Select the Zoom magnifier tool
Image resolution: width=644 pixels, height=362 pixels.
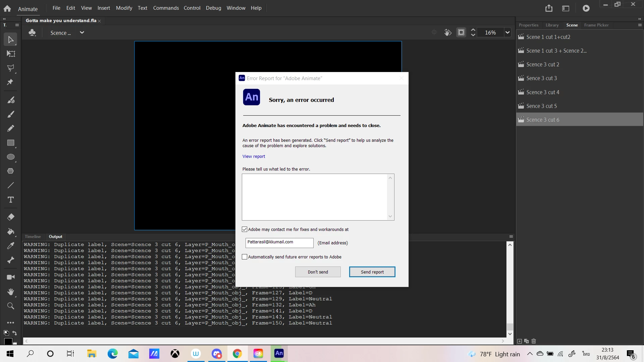tap(11, 306)
